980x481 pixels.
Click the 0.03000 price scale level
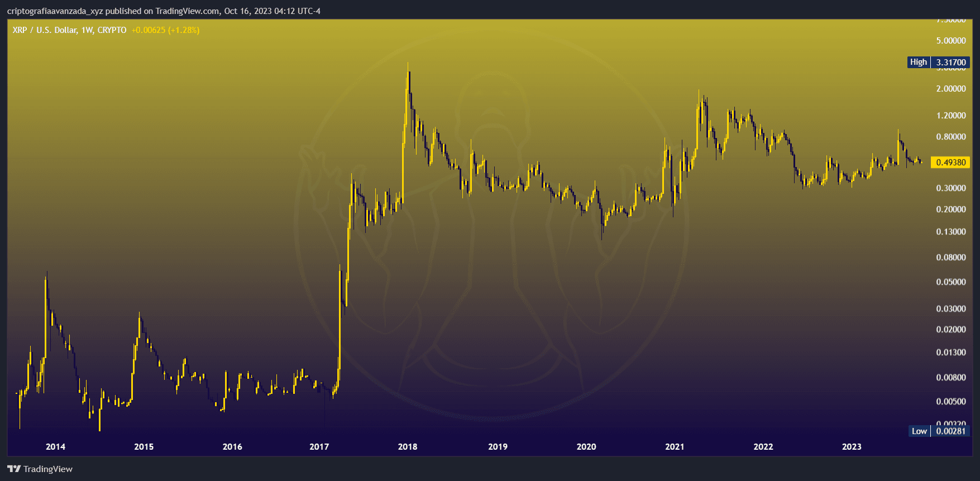pyautogui.click(x=951, y=309)
